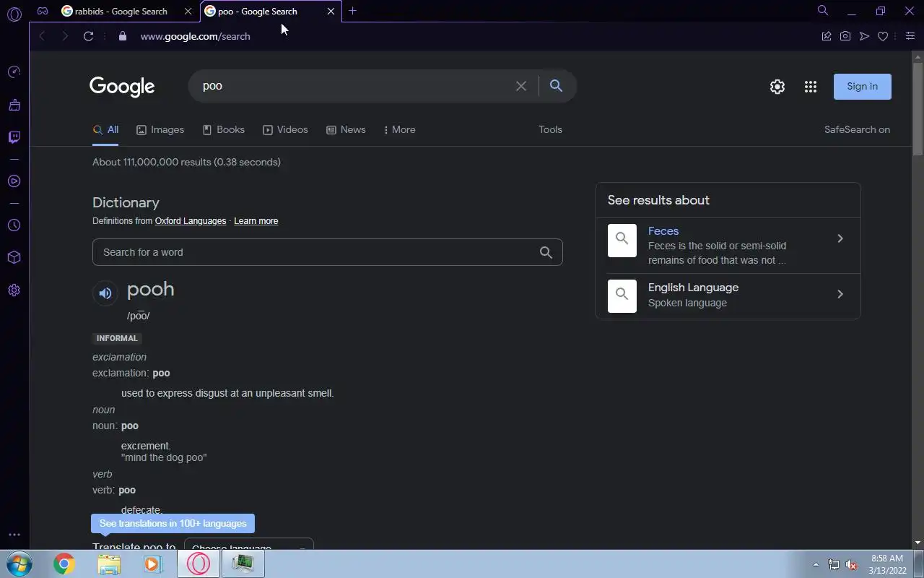
Task: Open Google quick settings gear
Action: click(777, 87)
